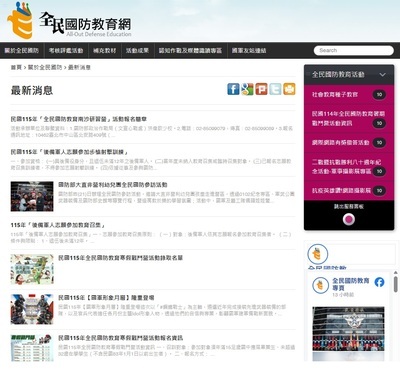
Task: Click the round avatar in Facebook widget header
Action: [x=320, y=285]
